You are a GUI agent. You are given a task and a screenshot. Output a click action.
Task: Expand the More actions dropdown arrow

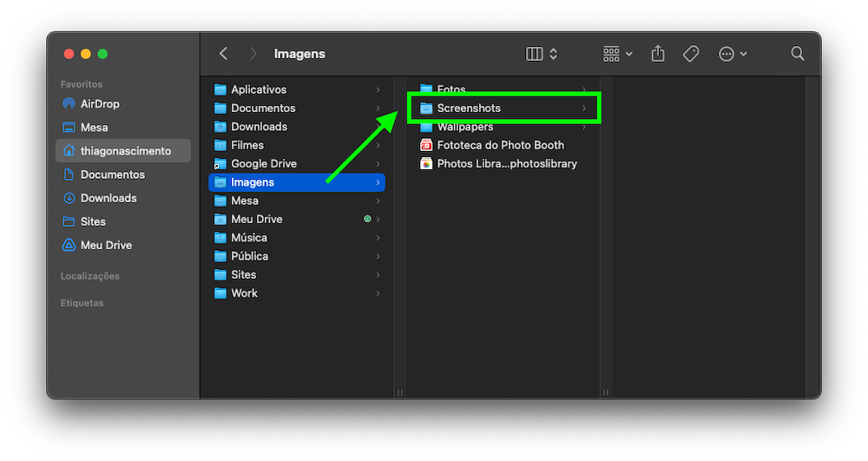(744, 54)
